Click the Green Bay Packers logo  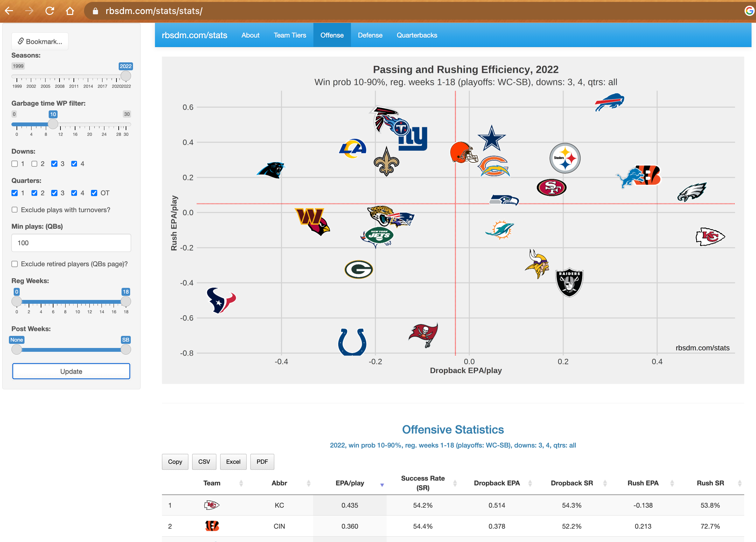click(358, 269)
